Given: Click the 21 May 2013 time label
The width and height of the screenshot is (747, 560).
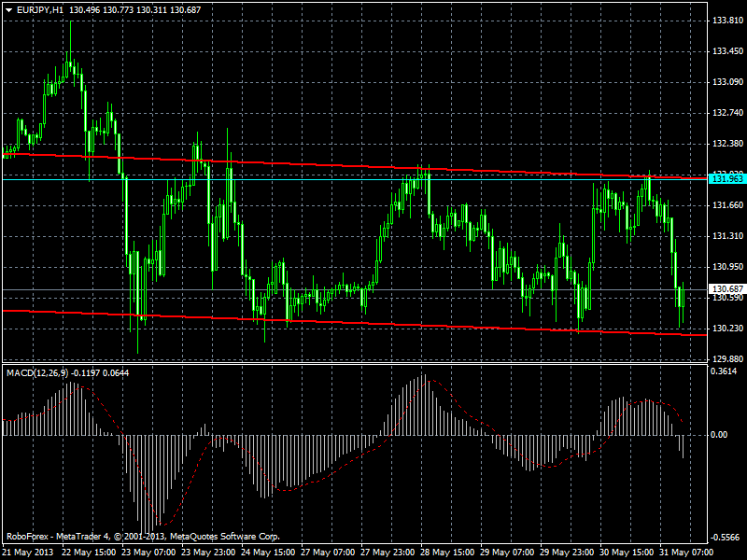Looking at the screenshot, I should pos(28,553).
